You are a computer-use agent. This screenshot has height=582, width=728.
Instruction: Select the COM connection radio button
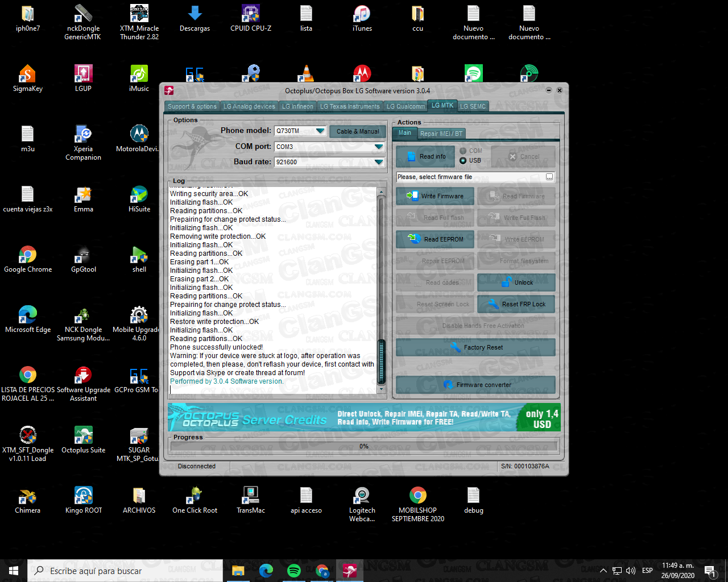(463, 151)
